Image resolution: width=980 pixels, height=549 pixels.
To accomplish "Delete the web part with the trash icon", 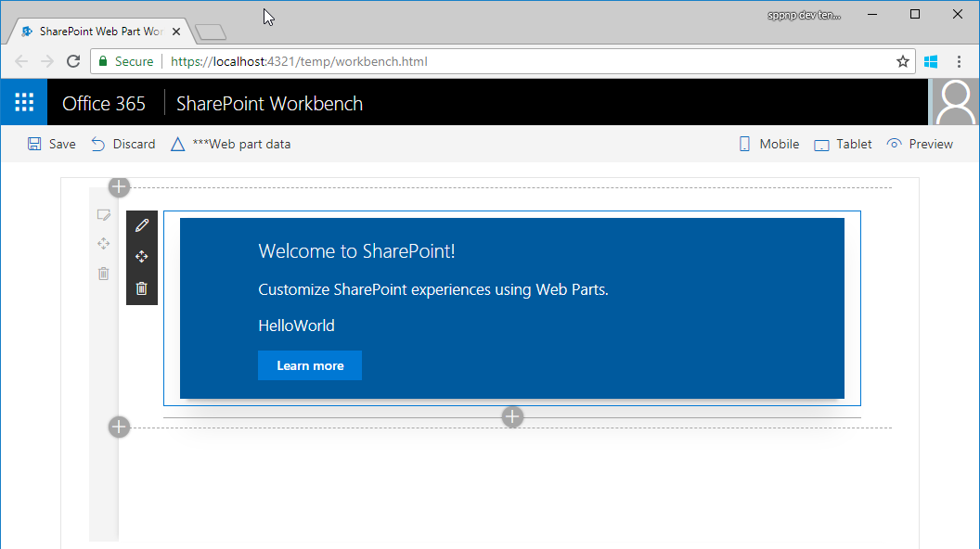I will point(142,287).
